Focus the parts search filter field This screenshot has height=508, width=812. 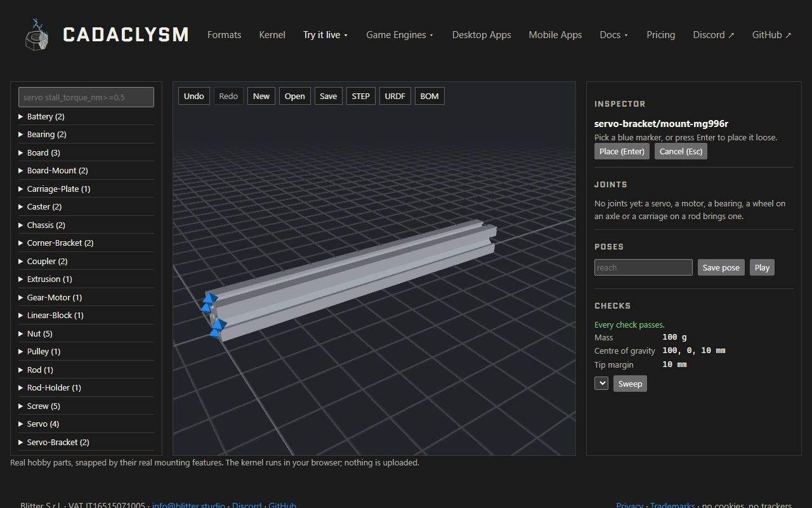(x=86, y=97)
